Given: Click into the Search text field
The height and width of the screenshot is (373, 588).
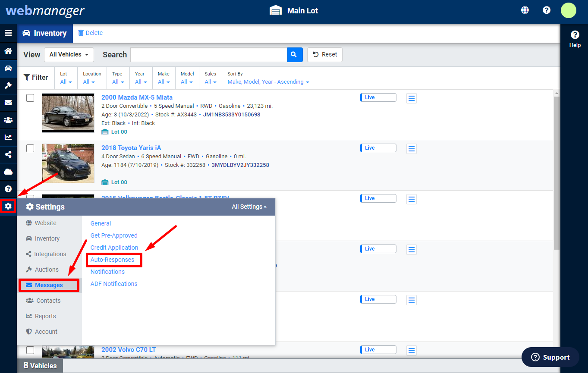Looking at the screenshot, I should [x=209, y=55].
